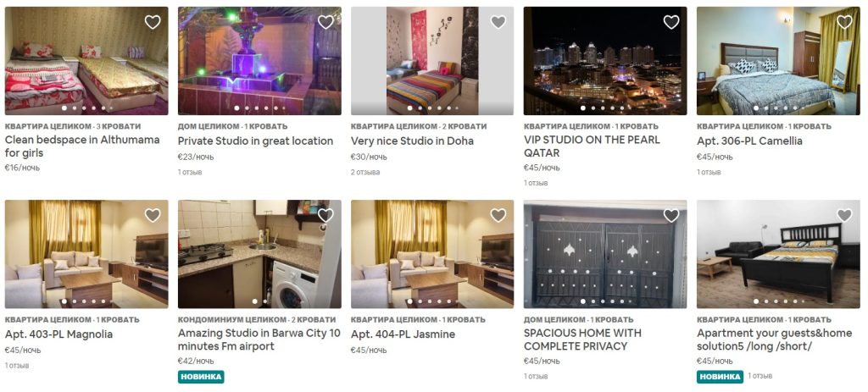Add VIP Studio on The Pearl to wishlist

[671, 22]
